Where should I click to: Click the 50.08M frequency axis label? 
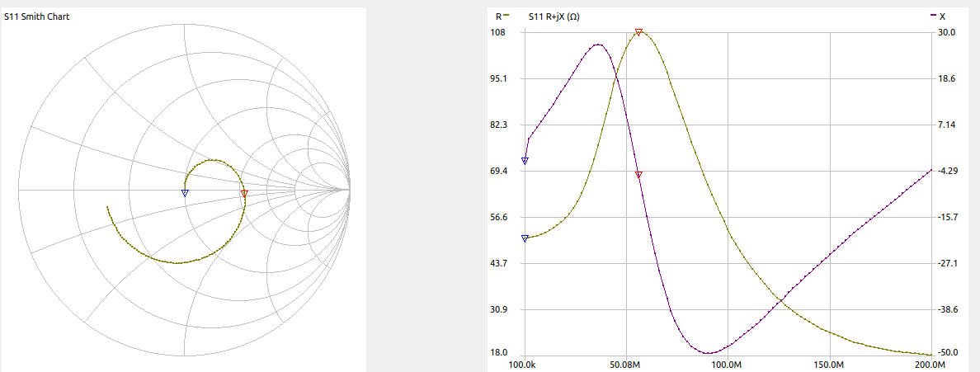pos(625,364)
